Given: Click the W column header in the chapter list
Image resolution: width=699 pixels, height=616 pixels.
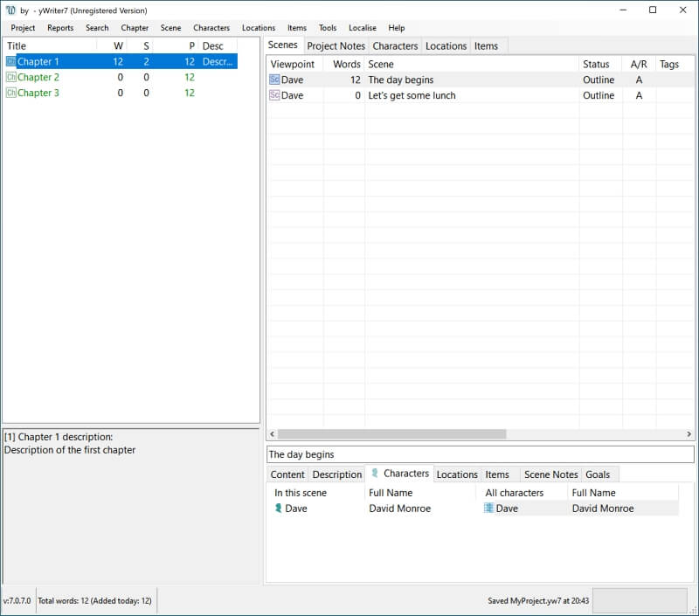Looking at the screenshot, I should [x=112, y=46].
